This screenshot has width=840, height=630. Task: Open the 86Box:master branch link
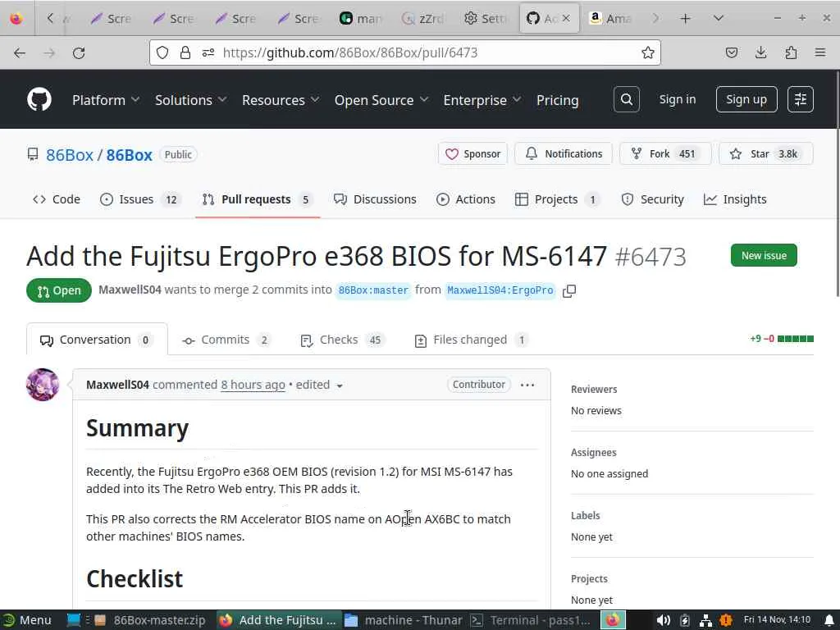(x=373, y=290)
